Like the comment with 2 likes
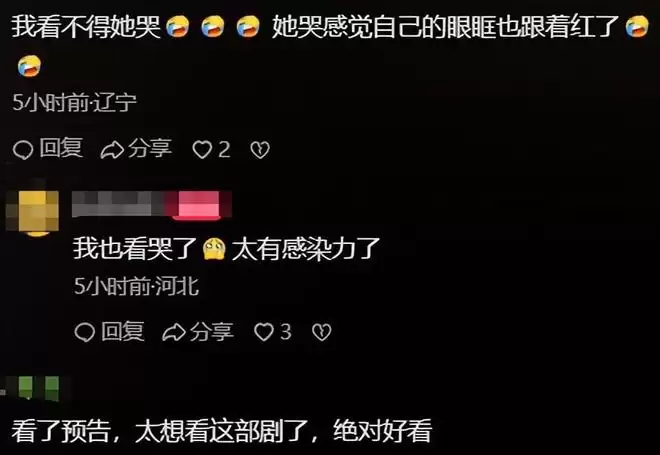Viewport: 660px width, 455px height. pyautogui.click(x=202, y=149)
